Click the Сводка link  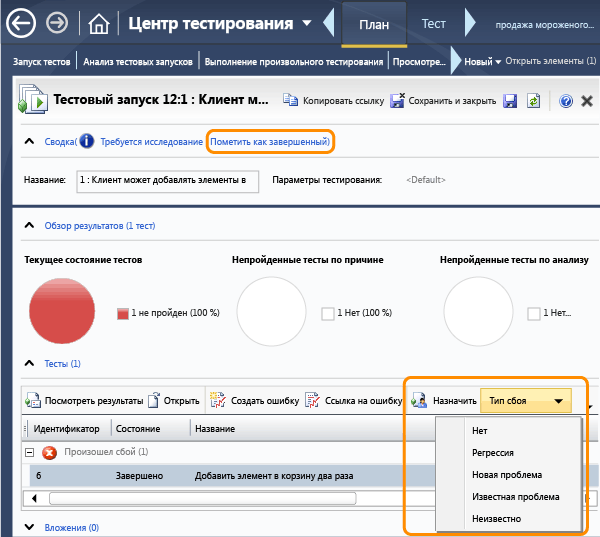(60, 142)
